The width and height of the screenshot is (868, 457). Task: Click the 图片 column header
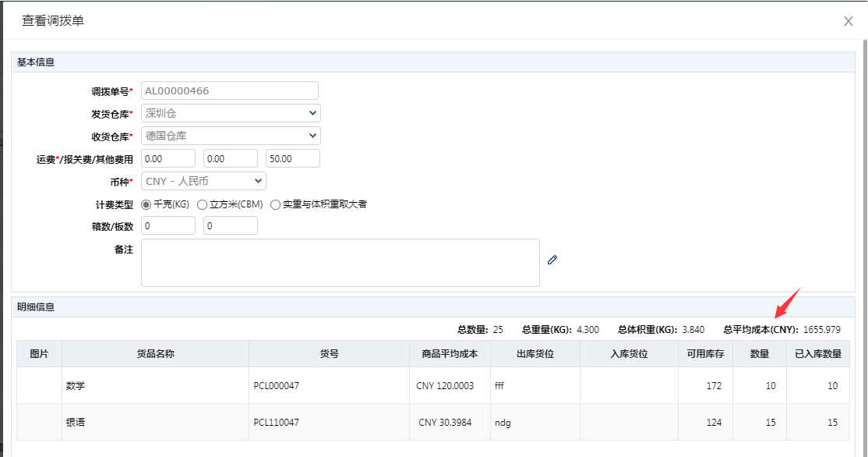pos(39,353)
